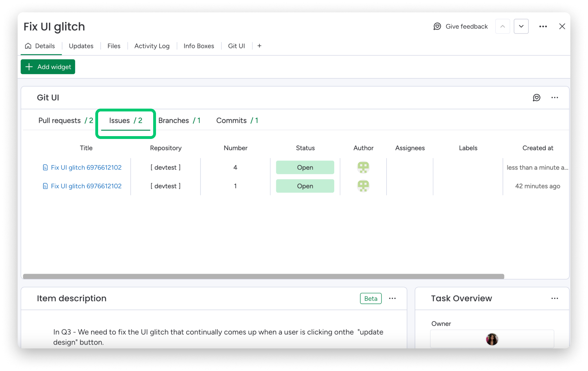The image size is (588, 371).
Task: Click Open status of issue number 1
Action: pyautogui.click(x=305, y=186)
